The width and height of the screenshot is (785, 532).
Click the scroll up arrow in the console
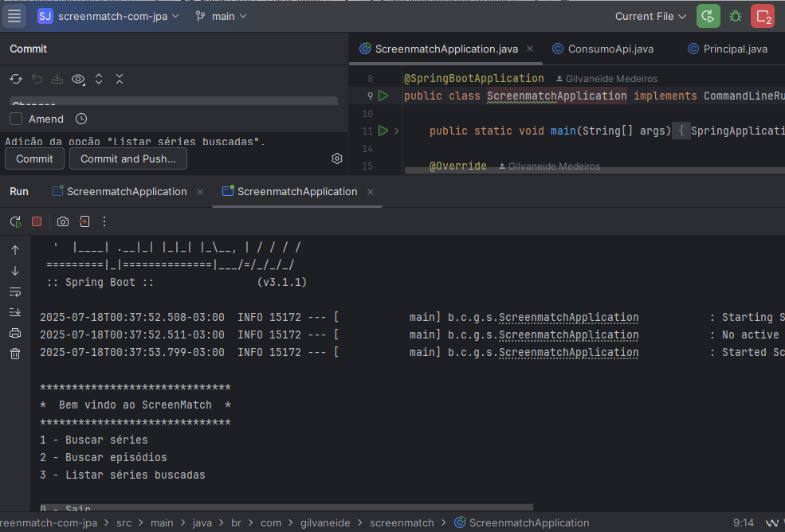coord(15,250)
